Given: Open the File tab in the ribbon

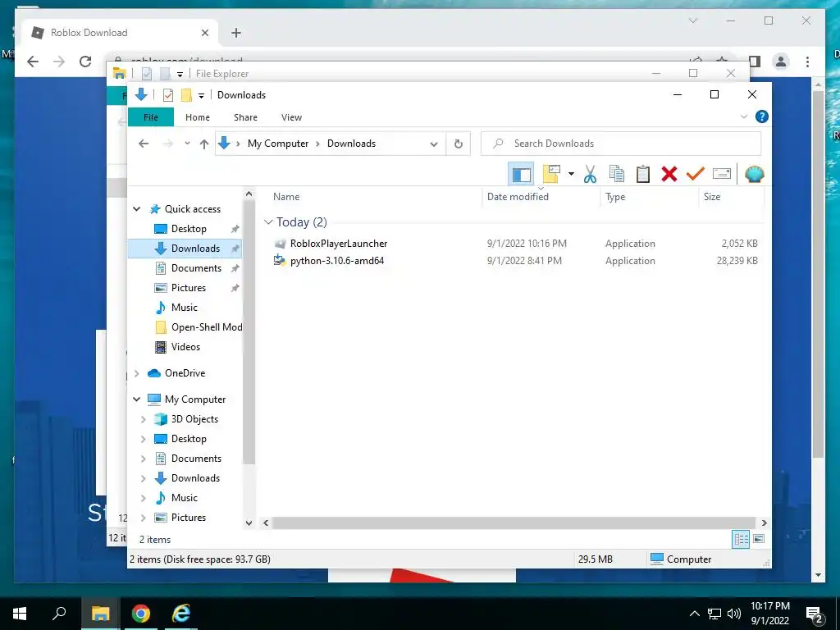Looking at the screenshot, I should (x=151, y=117).
